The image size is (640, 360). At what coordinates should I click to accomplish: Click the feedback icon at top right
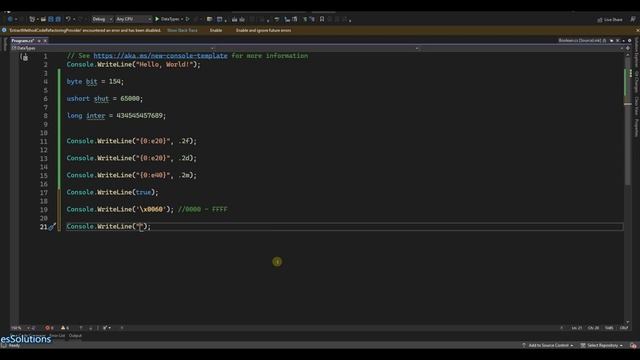click(x=633, y=19)
